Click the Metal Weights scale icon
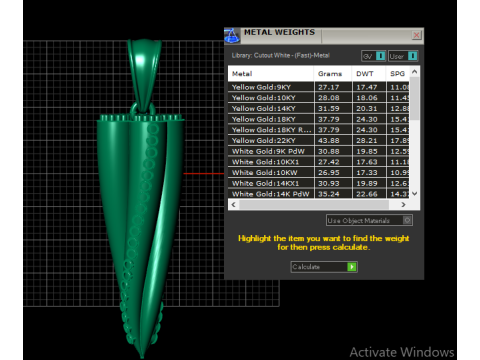The width and height of the screenshot is (480, 360). [232, 35]
